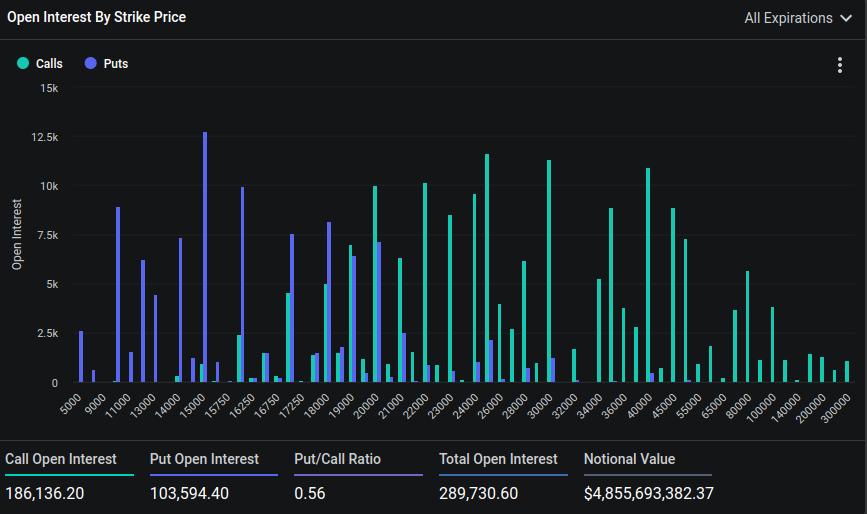867x514 pixels.
Task: Click the Open Interest By Strike Price title
Action: click(x=96, y=17)
